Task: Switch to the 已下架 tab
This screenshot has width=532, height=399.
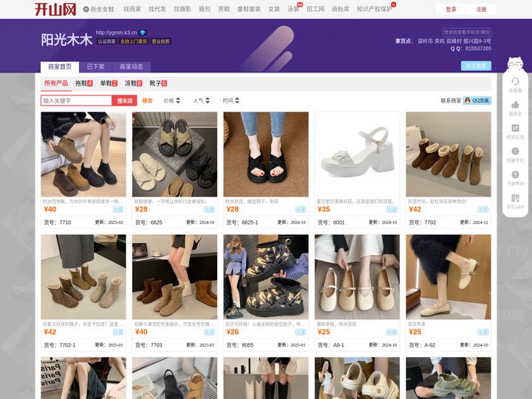Action: coord(95,66)
